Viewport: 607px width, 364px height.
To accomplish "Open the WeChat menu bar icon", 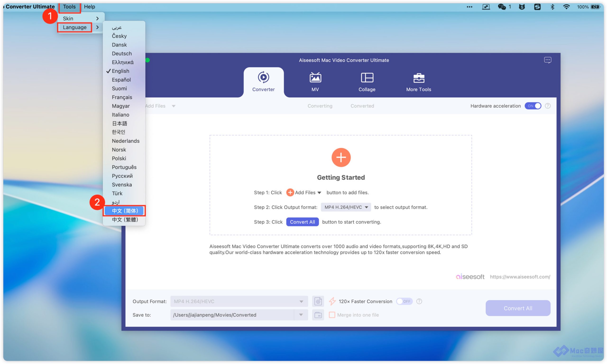I will pyautogui.click(x=501, y=7).
